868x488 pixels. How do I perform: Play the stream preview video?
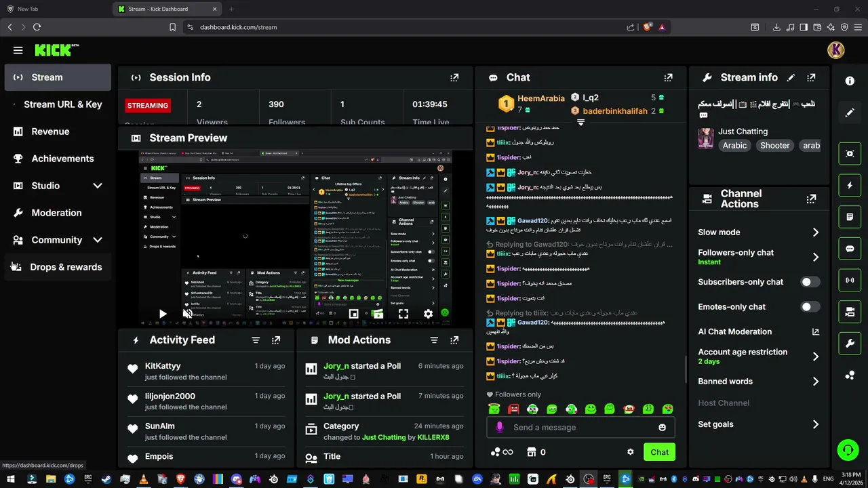pyautogui.click(x=163, y=314)
